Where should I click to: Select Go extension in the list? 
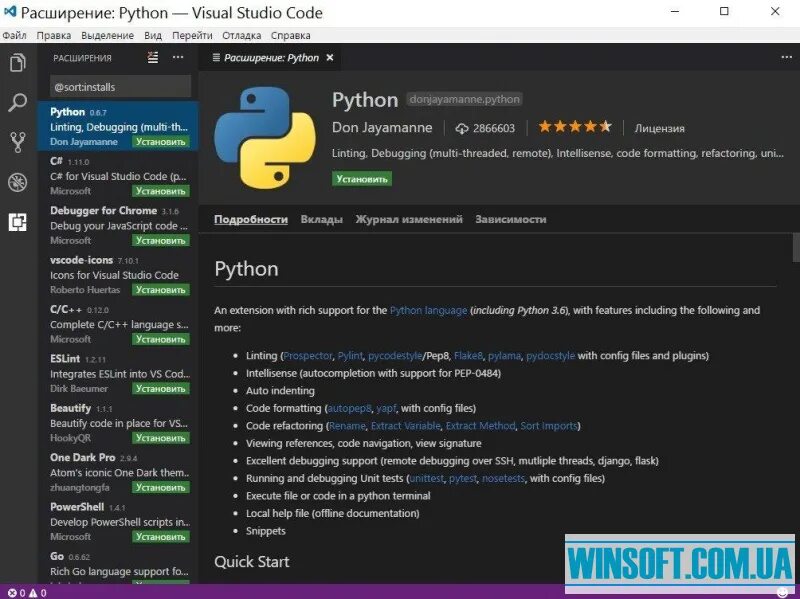pyautogui.click(x=118, y=566)
